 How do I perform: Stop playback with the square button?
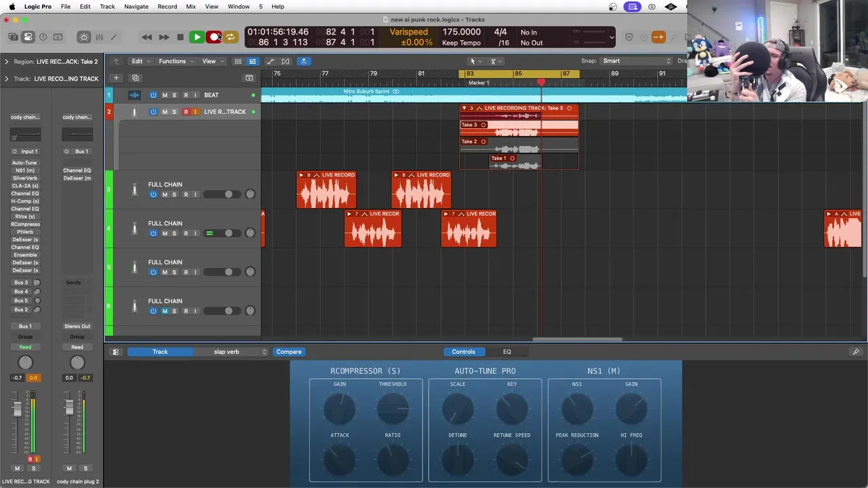(180, 37)
